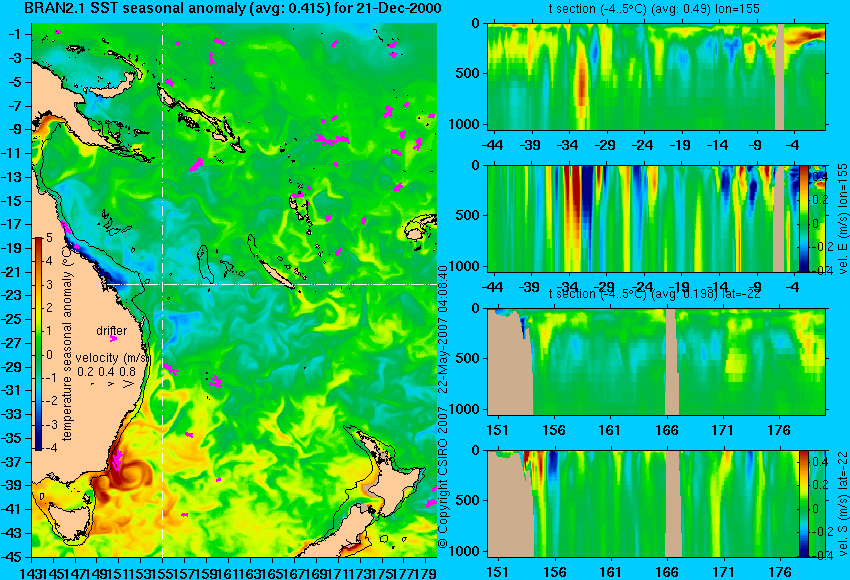Click the '-9' tick under the lon=155 temperature section

click(757, 146)
